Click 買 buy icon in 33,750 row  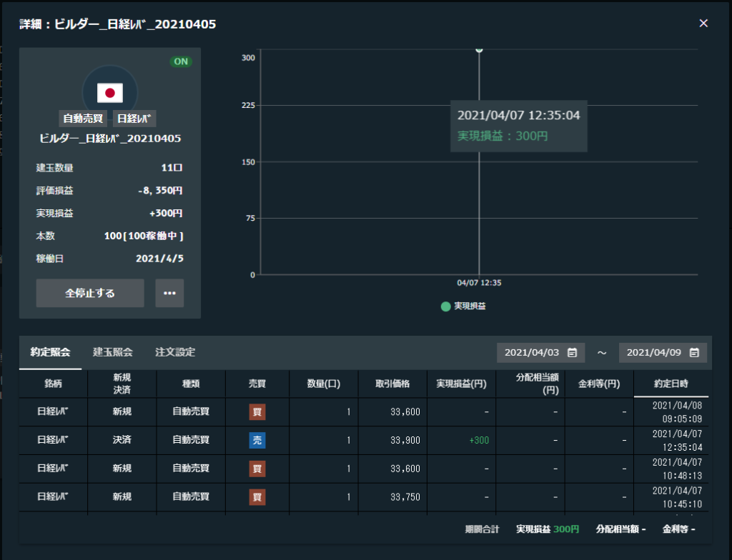point(257,497)
